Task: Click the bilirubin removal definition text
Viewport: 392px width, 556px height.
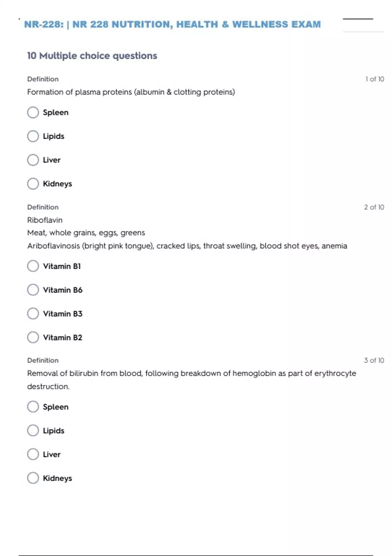Action: pyautogui.click(x=191, y=374)
